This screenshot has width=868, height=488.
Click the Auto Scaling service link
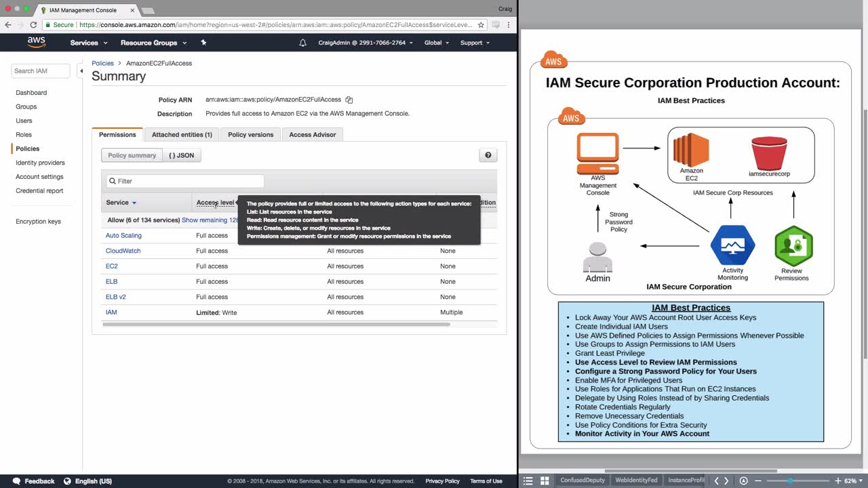123,236
